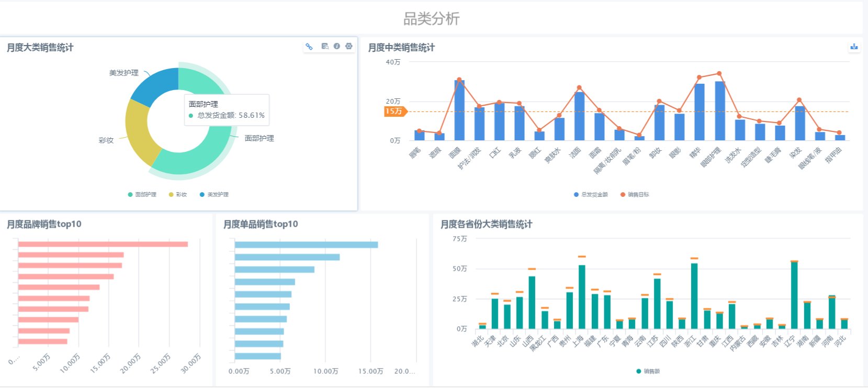Click the 爽肤水 axis label
Screen dimensions: 868x389
pos(553,155)
